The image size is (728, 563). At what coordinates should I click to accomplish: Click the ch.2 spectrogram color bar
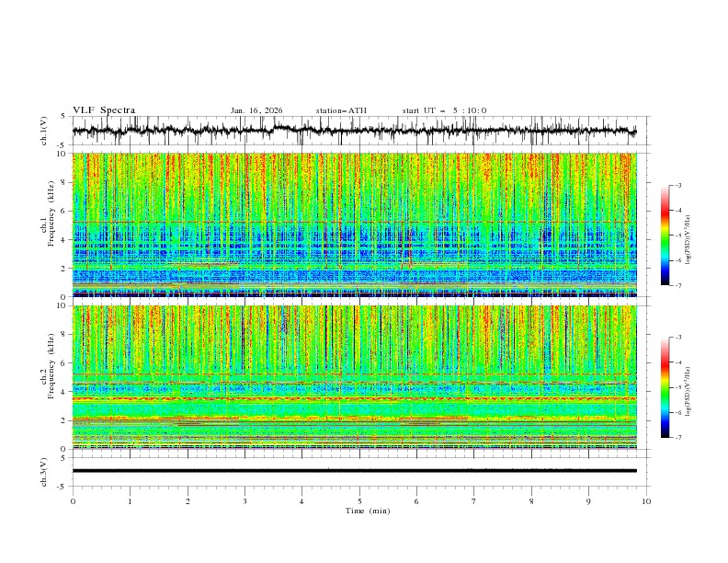pos(665,387)
